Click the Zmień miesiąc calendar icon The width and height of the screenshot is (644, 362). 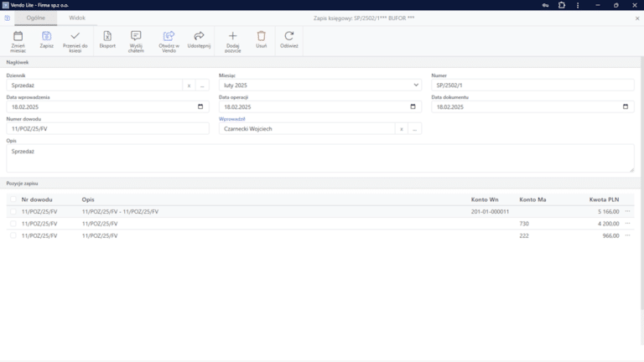pos(18,36)
